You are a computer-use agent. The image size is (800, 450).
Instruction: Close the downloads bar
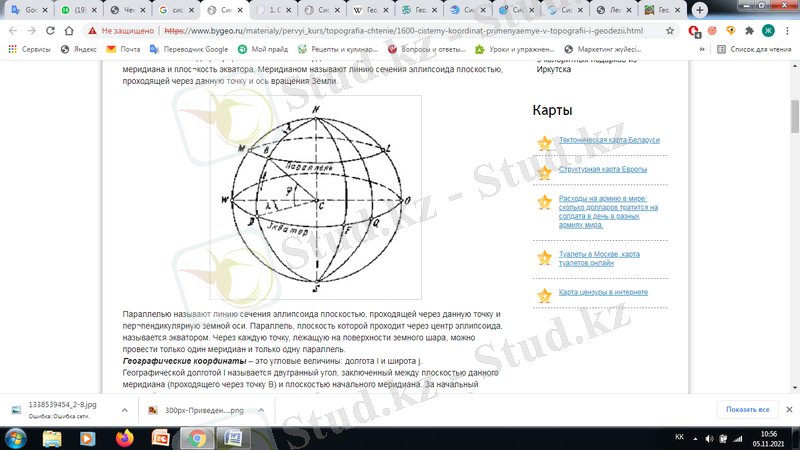coord(787,410)
